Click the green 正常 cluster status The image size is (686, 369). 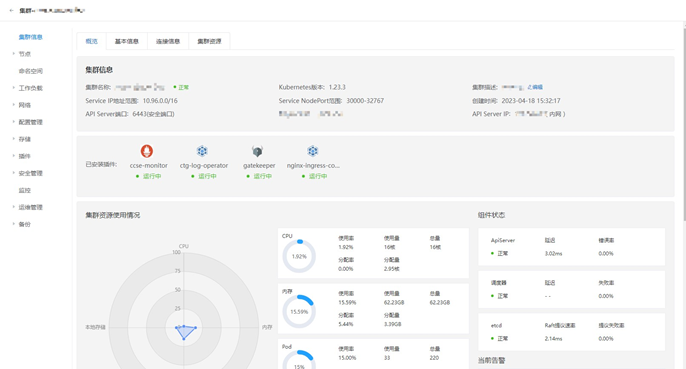[181, 87]
